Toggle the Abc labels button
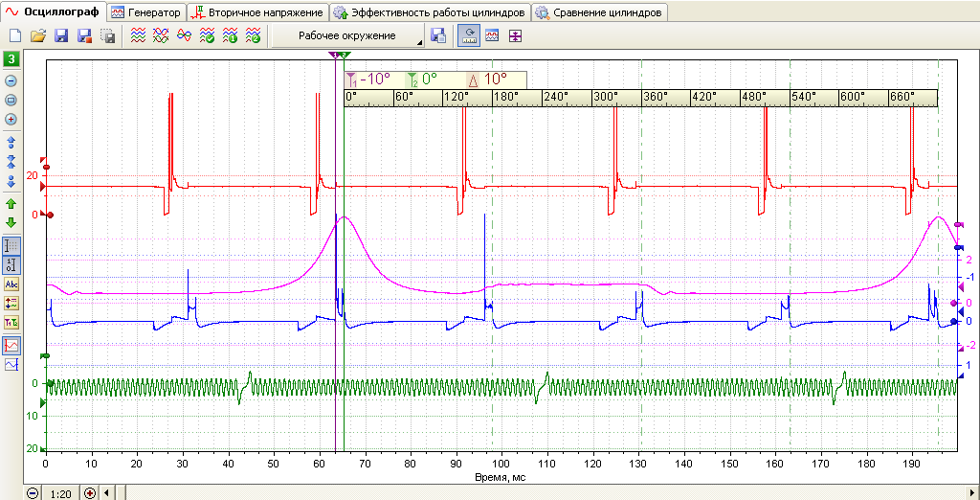Viewport: 980px width, 500px height. [11, 284]
